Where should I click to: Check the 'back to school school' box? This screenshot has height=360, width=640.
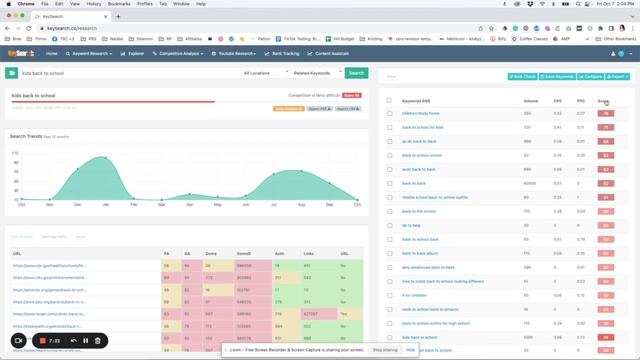(389, 156)
